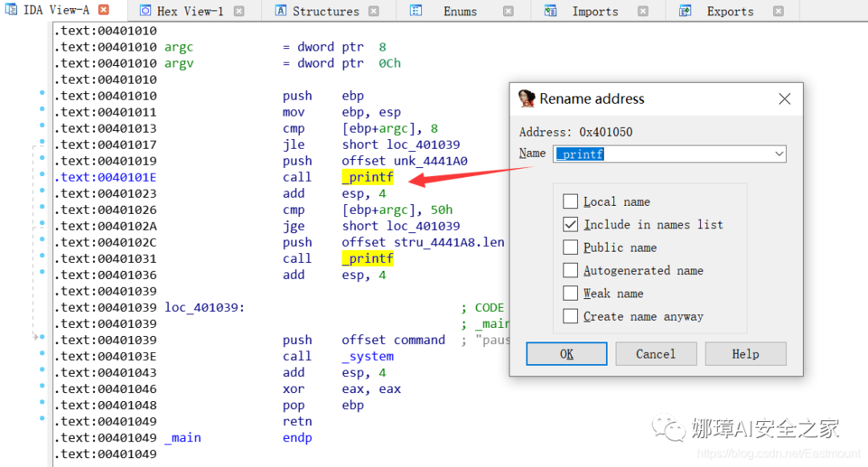Click _system call operand

tap(367, 356)
